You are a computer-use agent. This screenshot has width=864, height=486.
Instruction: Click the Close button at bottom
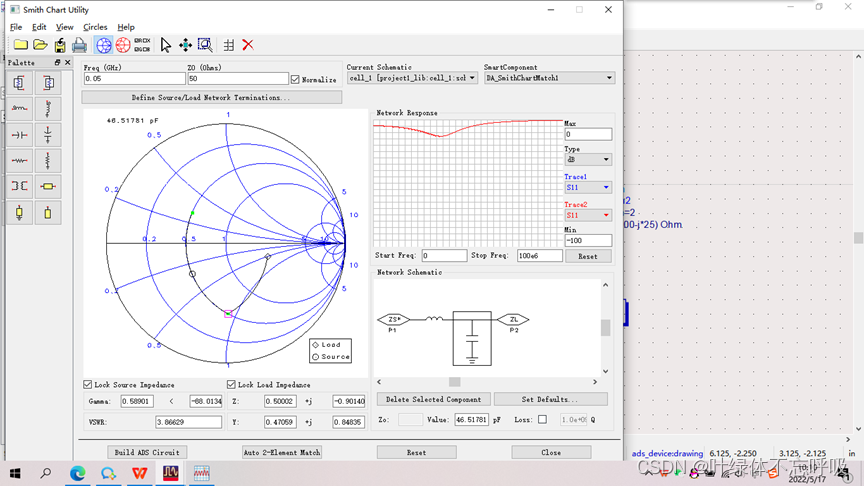(x=551, y=452)
